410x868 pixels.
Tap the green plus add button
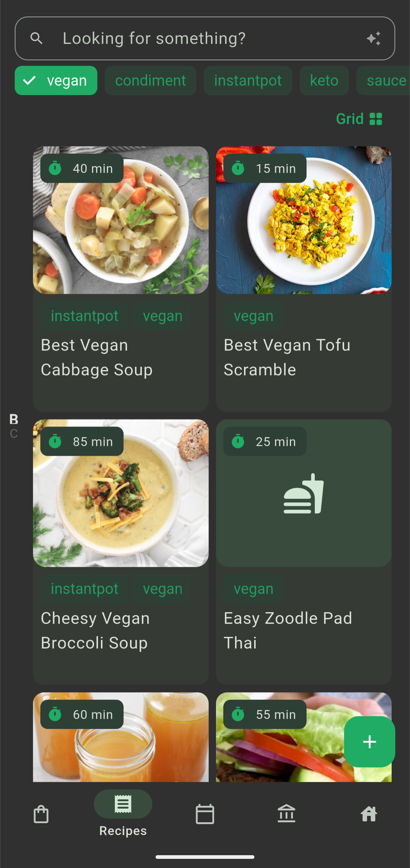coord(369,742)
